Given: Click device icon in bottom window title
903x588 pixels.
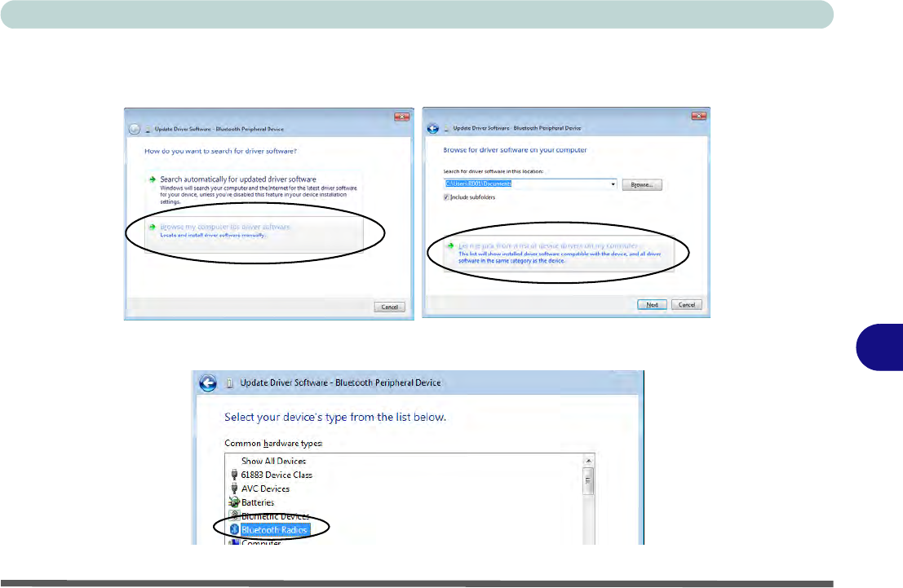Looking at the screenshot, I should pos(229,383).
